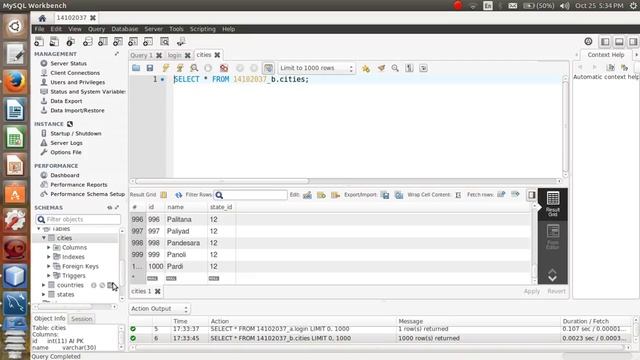Collapse the cities table node
The height and width of the screenshot is (360, 640).
tap(44, 238)
